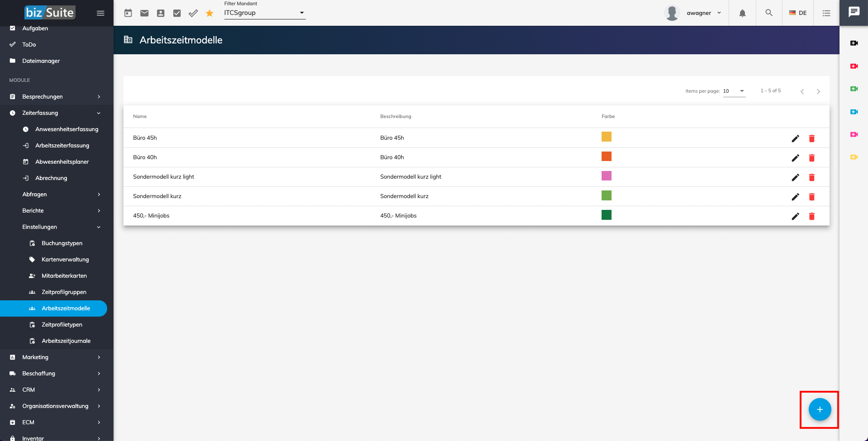
Task: Go to Abwesenheitsplaner
Action: click(62, 162)
